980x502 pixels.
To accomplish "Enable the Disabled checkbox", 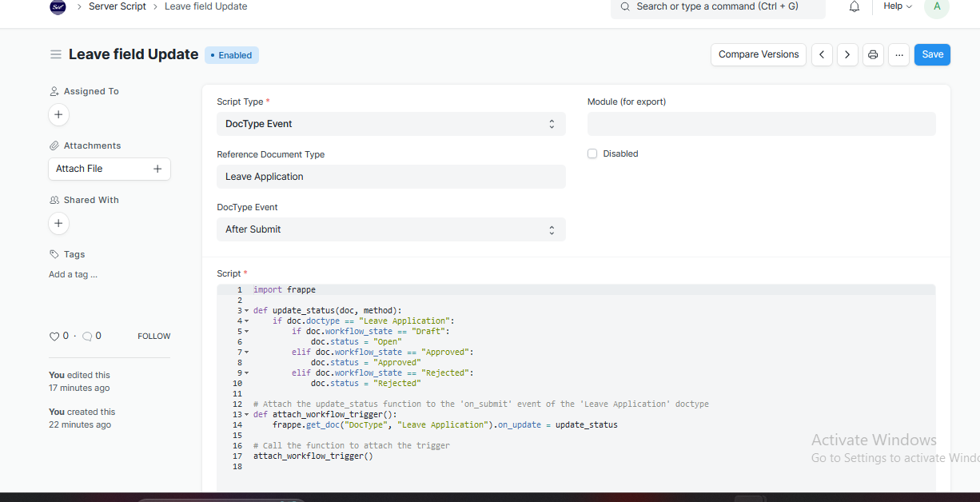I will (592, 153).
